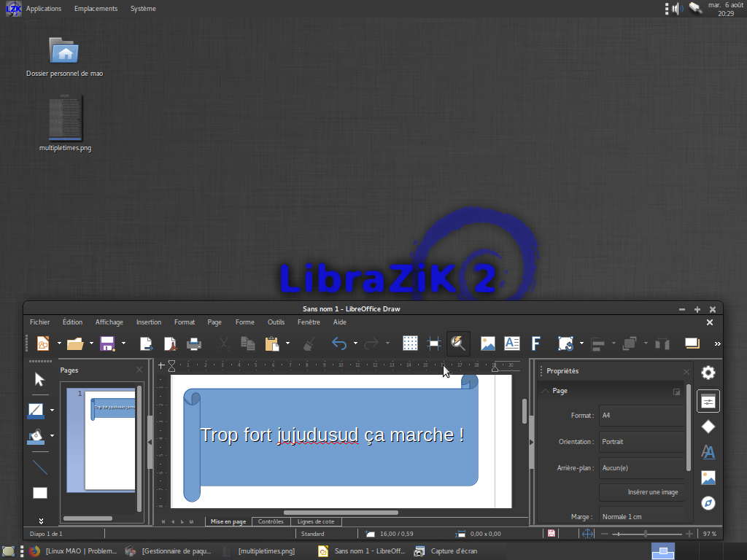Close the Propriétés sidebar panel
Viewport: 747px width, 560px height.
[x=686, y=371]
